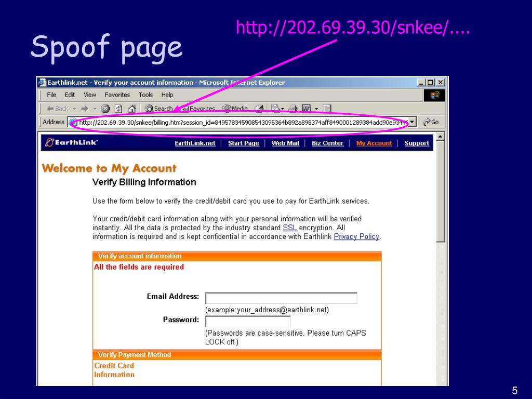Screen dimensions: 532x399
Task: Open the Start Page link
Action: pos(244,143)
